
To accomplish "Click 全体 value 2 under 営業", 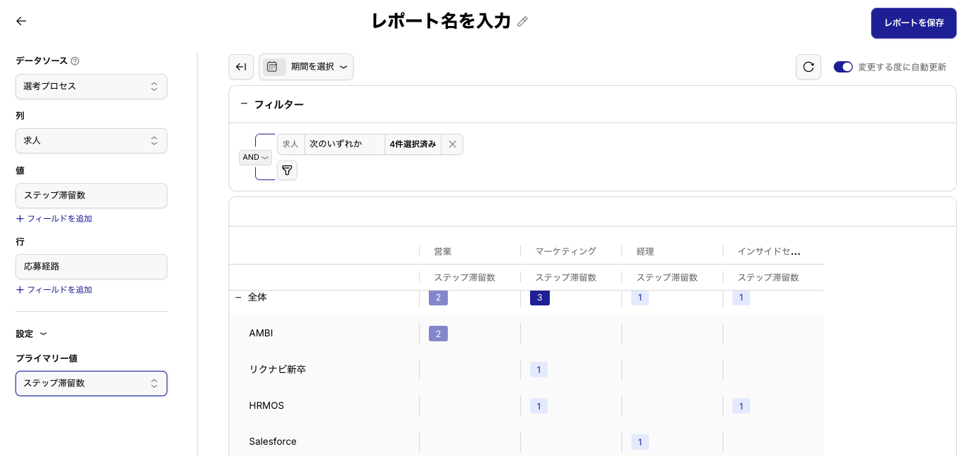I will [x=438, y=298].
